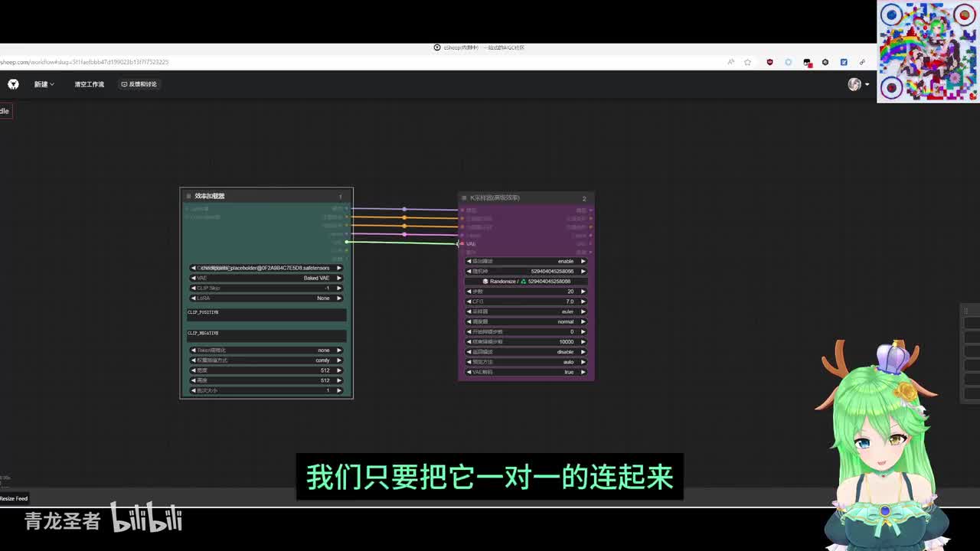Click 清空工作流 in the top bar

89,84
